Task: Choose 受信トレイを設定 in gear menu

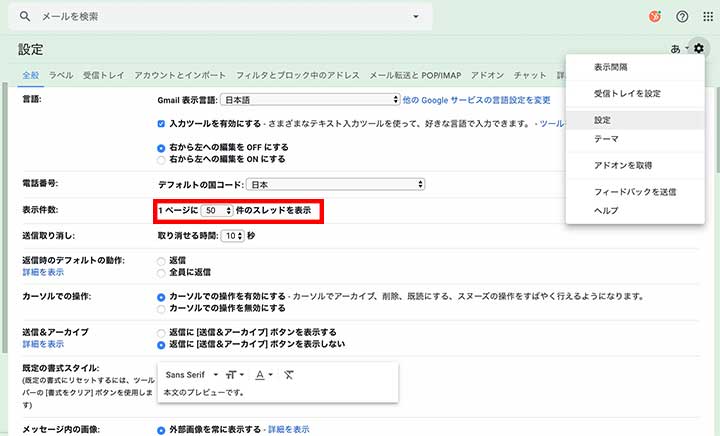Action: [x=635, y=94]
